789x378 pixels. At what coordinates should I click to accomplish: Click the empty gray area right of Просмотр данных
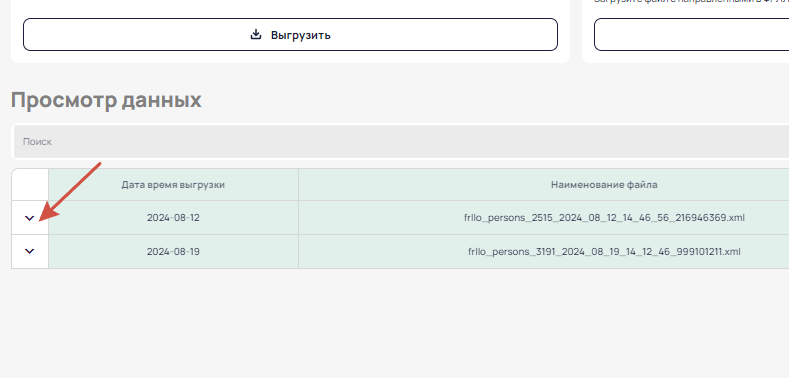coord(493,100)
